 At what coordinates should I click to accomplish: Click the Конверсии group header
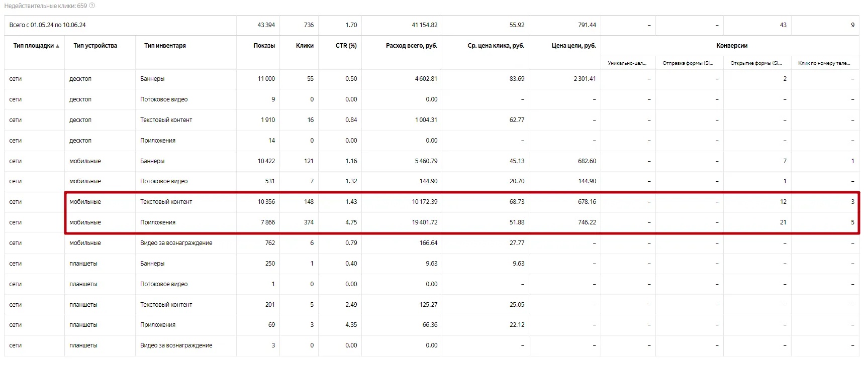731,46
